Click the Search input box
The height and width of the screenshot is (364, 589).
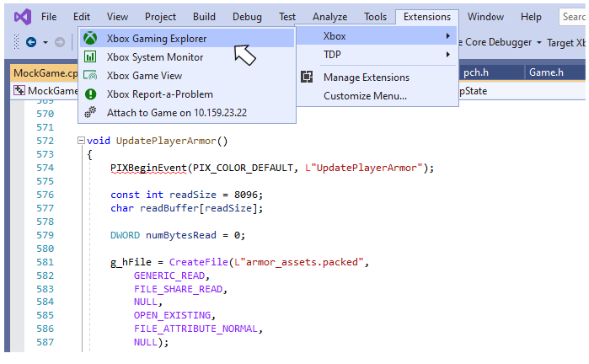(573, 17)
